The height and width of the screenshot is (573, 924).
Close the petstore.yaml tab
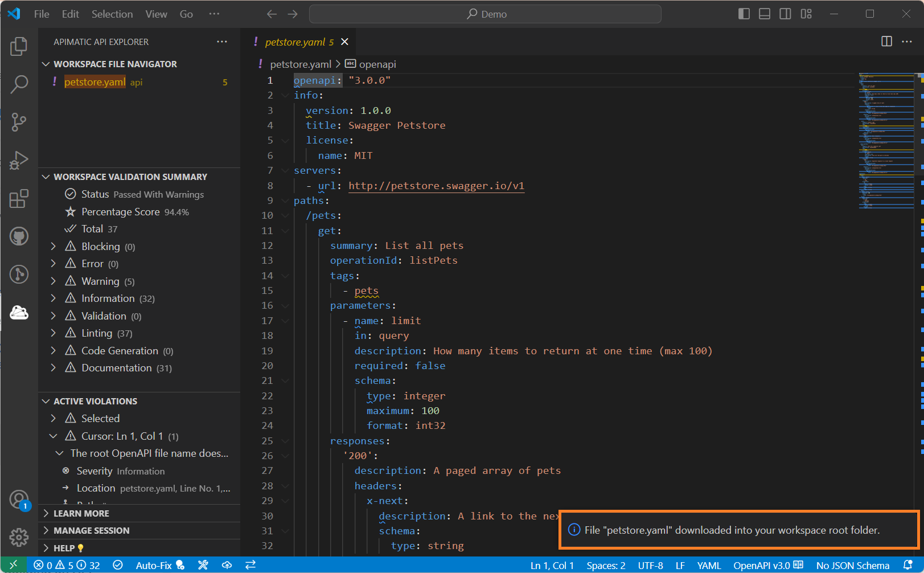344,42
